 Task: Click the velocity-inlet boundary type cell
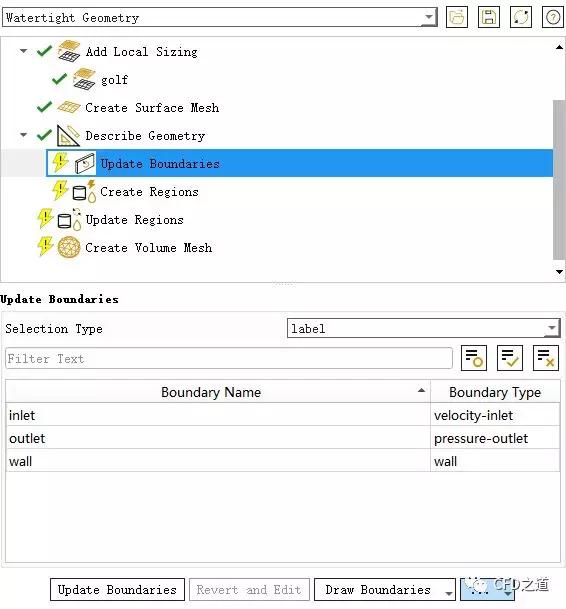(495, 415)
